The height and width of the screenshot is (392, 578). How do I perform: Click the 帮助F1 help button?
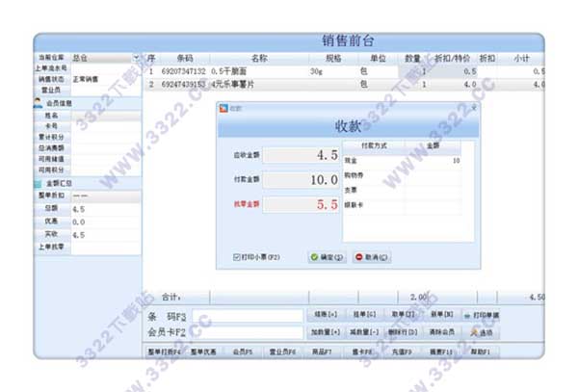pos(481,353)
